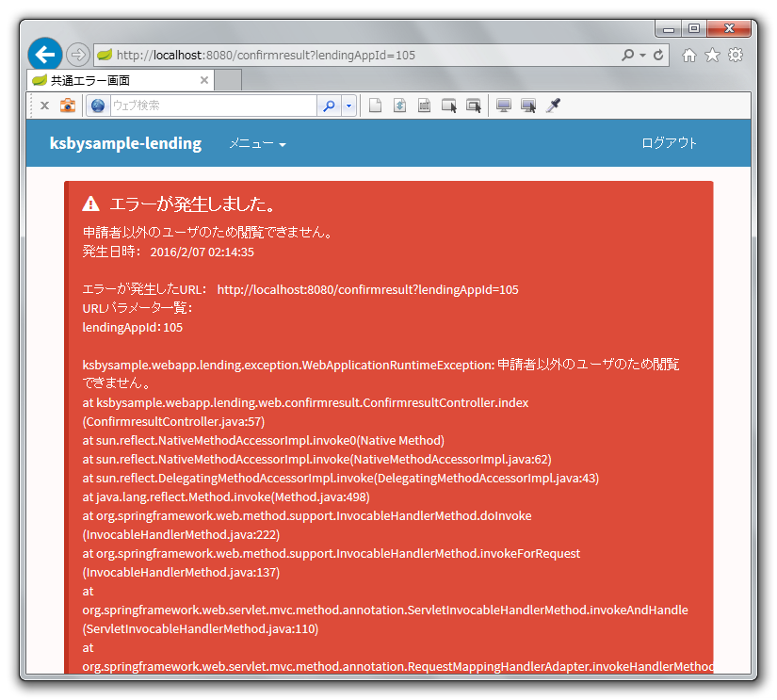
Task: Click the second window capture with cursor icon
Action: (x=474, y=106)
